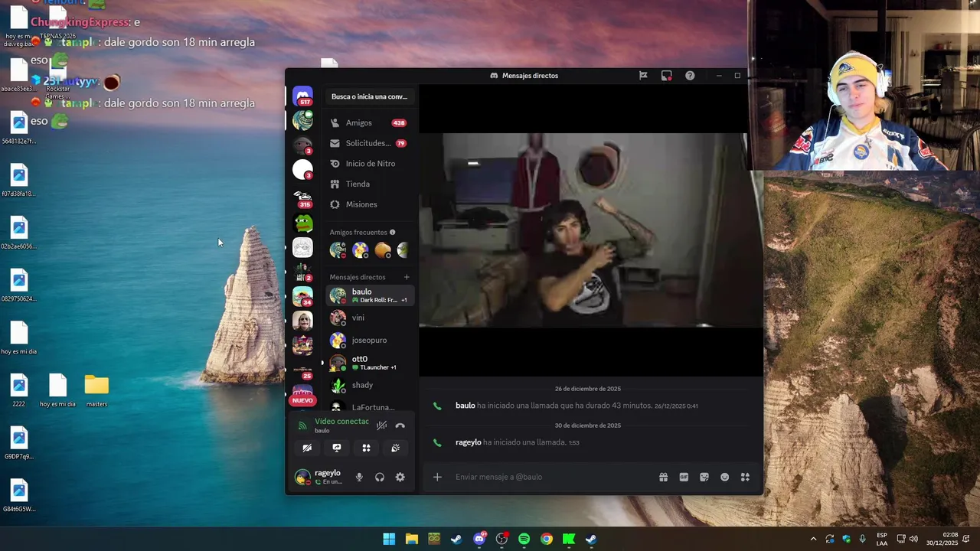Open the GIF picker
Viewport: 980px width, 551px height.
(684, 477)
